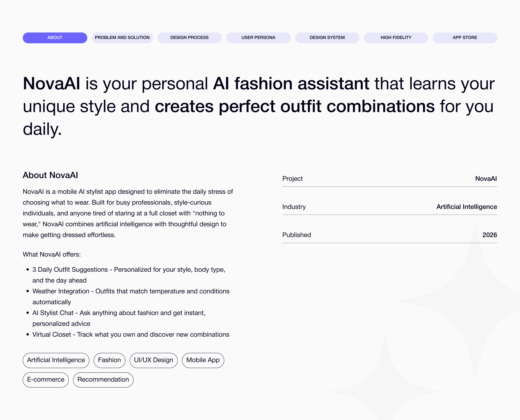
Task: Open the About tab
Action: tap(55, 38)
